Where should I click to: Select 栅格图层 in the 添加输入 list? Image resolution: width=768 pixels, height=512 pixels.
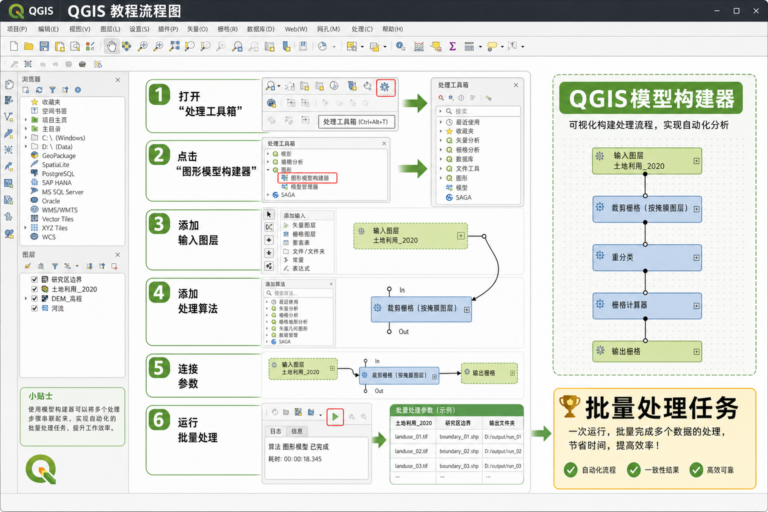click(x=299, y=234)
